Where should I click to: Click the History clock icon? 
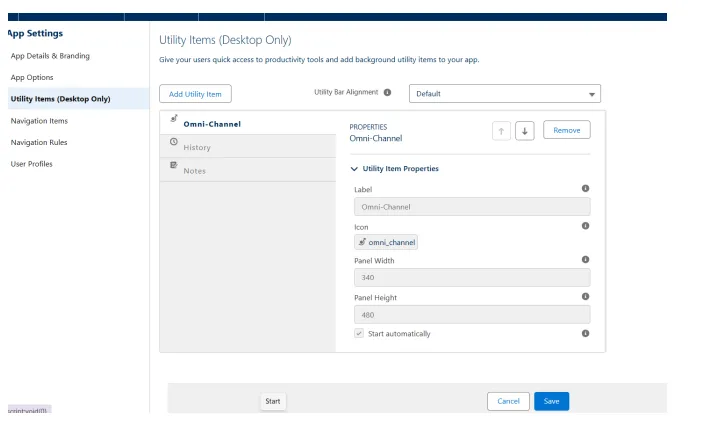(x=174, y=142)
